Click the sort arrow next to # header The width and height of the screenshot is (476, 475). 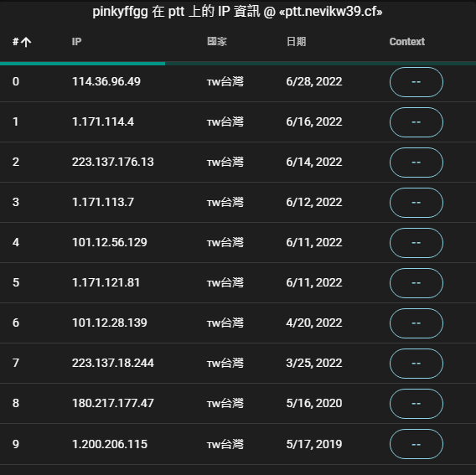point(26,42)
